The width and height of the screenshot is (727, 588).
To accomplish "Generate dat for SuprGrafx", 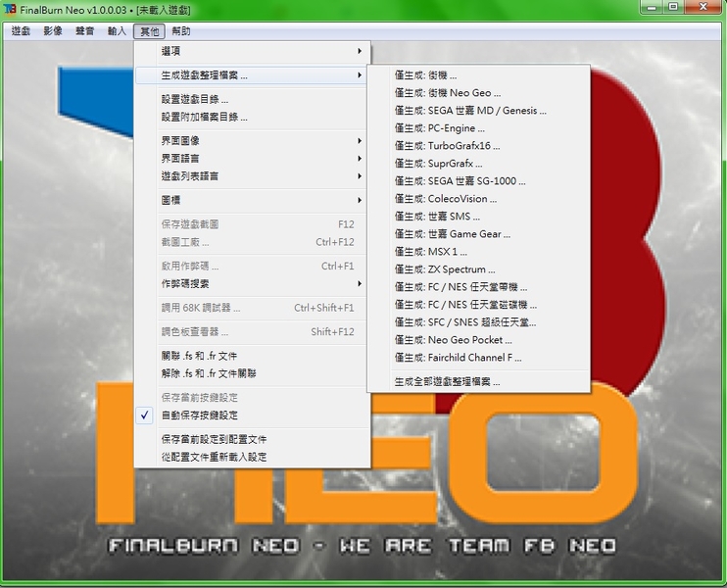I will tap(478, 164).
